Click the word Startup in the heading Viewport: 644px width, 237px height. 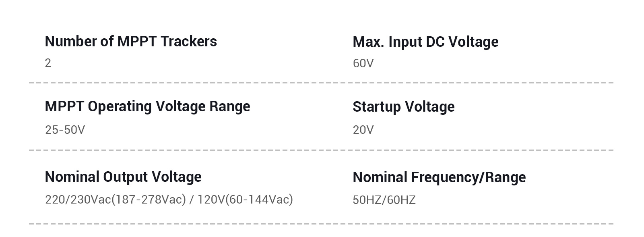[377, 107]
